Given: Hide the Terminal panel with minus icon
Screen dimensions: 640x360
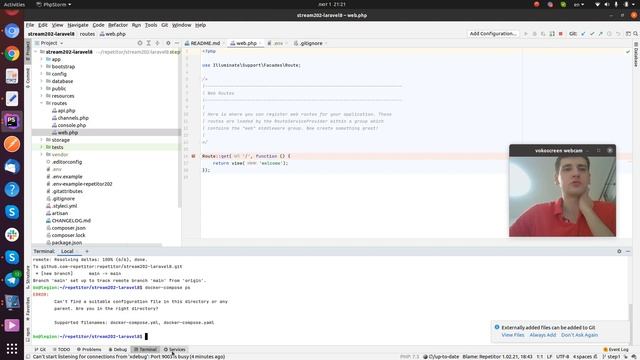Looking at the screenshot, I should [628, 251].
